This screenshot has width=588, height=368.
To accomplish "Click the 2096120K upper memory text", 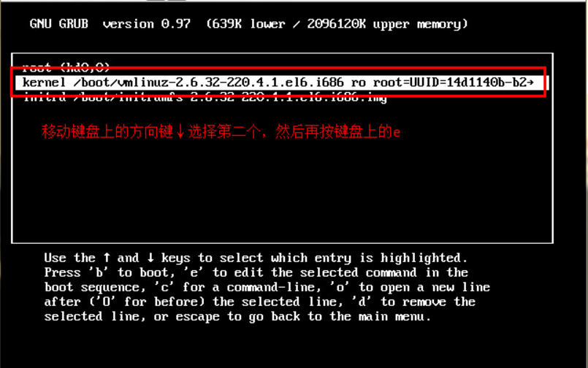I will [x=386, y=24].
